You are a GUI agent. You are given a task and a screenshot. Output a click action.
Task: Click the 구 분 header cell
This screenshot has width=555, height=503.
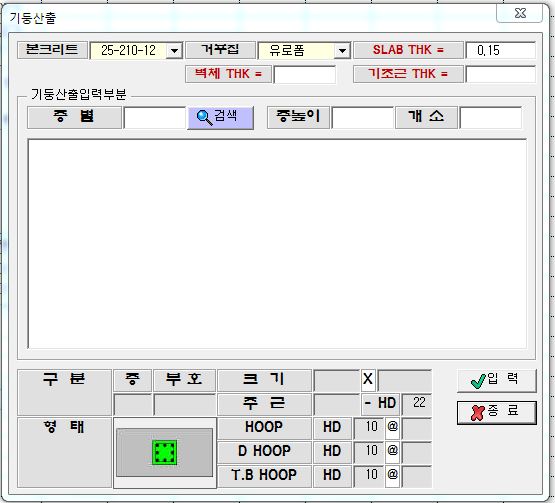[x=64, y=392]
